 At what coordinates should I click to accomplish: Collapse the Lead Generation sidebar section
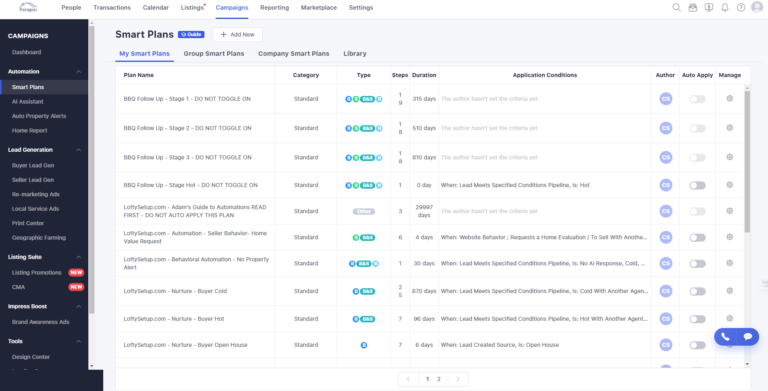point(78,150)
